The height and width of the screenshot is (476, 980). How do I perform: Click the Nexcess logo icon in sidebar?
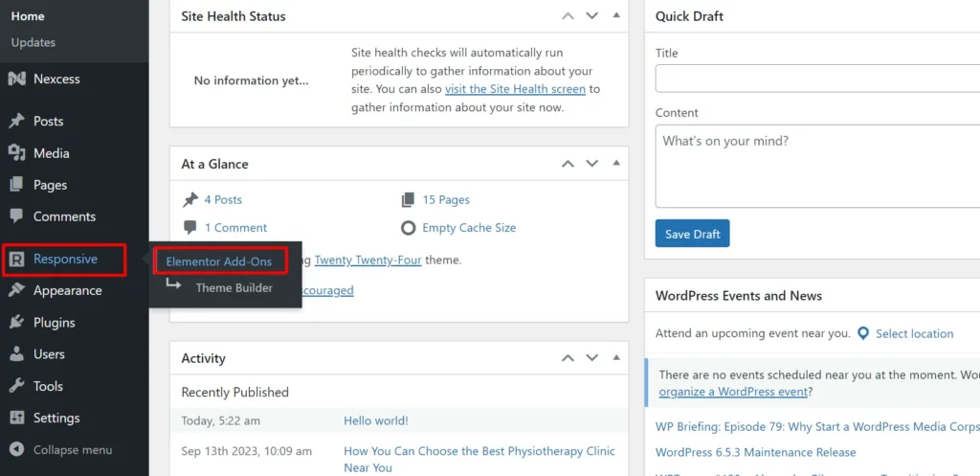point(17,79)
